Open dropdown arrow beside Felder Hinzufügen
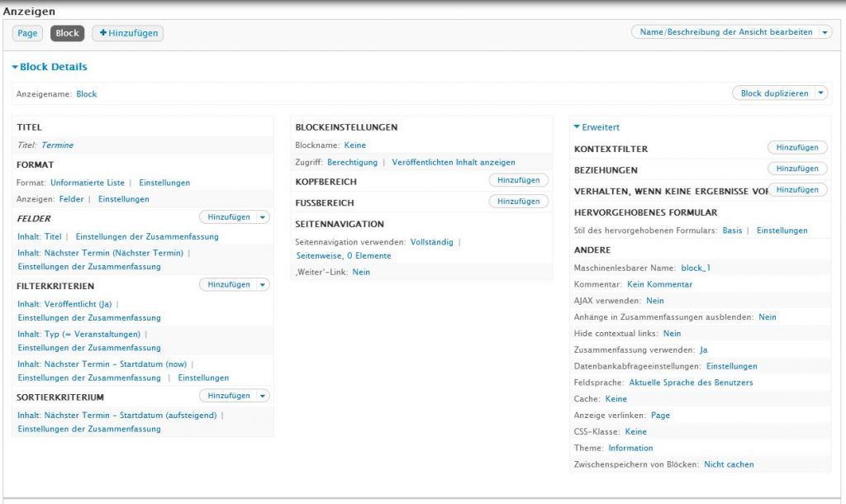Image resolution: width=846 pixels, height=504 pixels. (263, 217)
